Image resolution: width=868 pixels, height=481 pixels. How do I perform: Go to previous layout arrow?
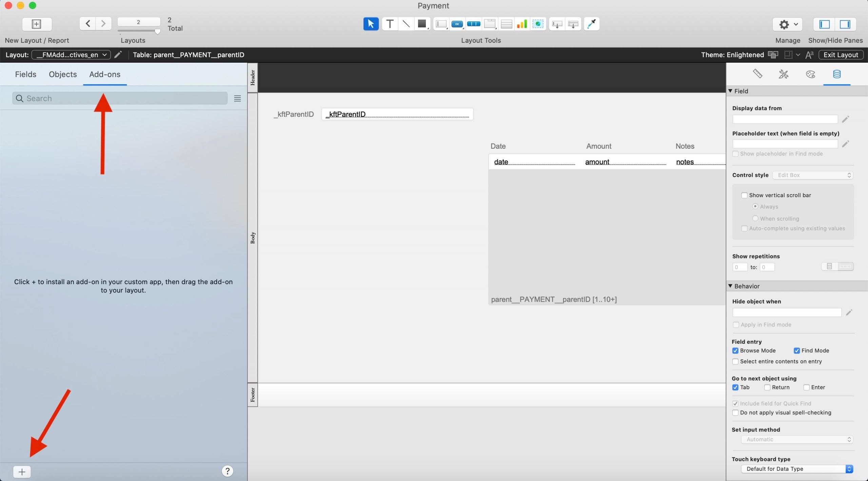click(x=87, y=23)
